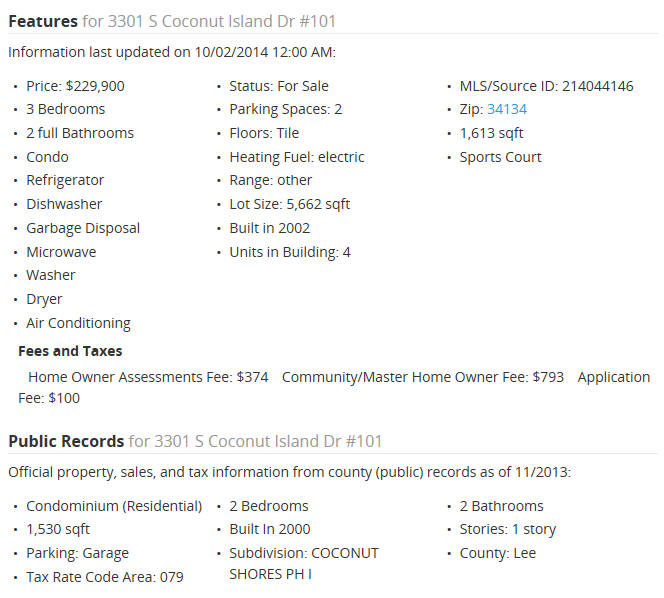Click the Subdivision: COCONUT SHORES PH I item

coord(304,564)
